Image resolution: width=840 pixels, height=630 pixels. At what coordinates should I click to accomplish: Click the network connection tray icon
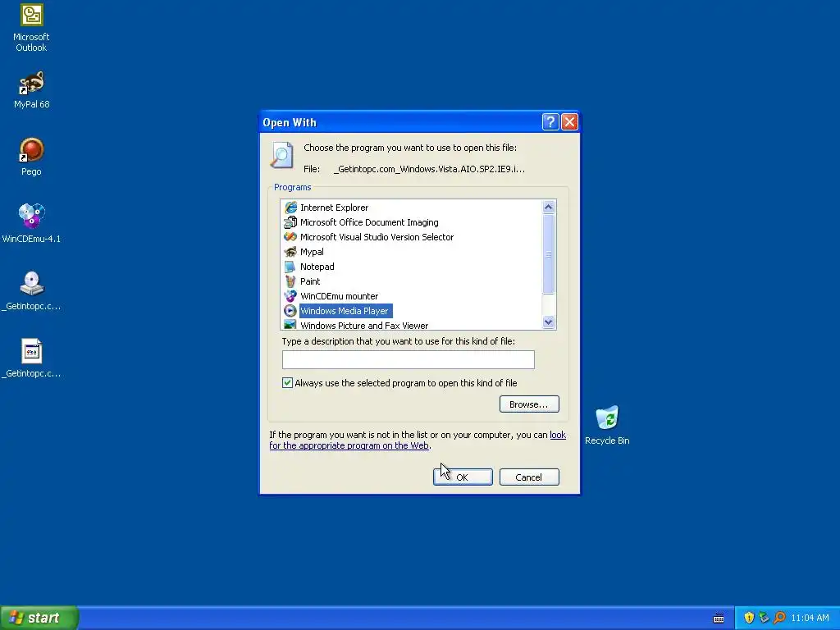pos(764,618)
